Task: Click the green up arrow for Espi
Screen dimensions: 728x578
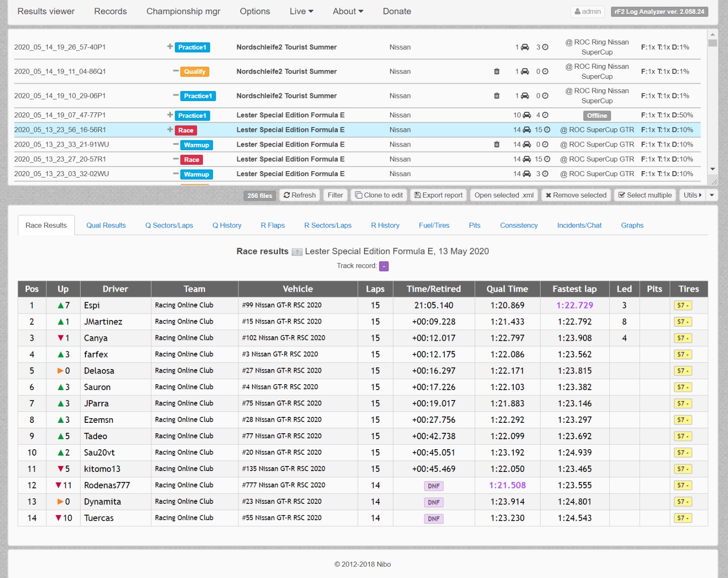Action: [60, 305]
